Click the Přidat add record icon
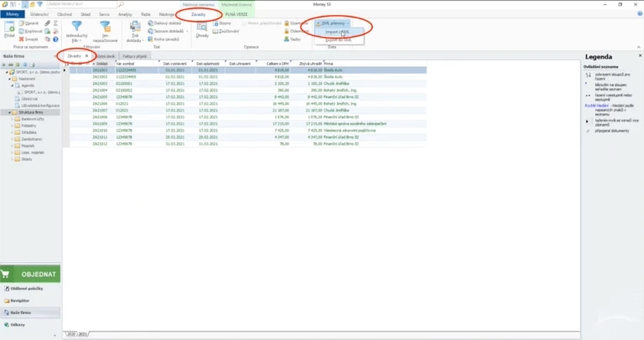The width and height of the screenshot is (644, 340). point(9,28)
